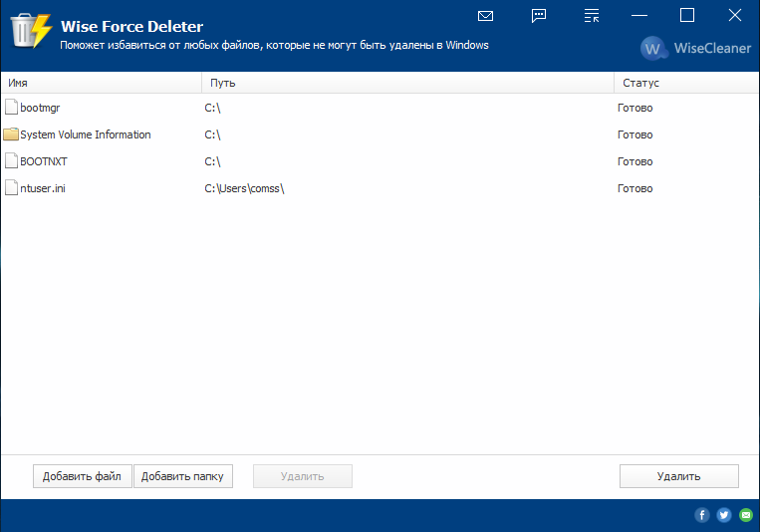Click the active Удалить button beside Статус column

678,476
